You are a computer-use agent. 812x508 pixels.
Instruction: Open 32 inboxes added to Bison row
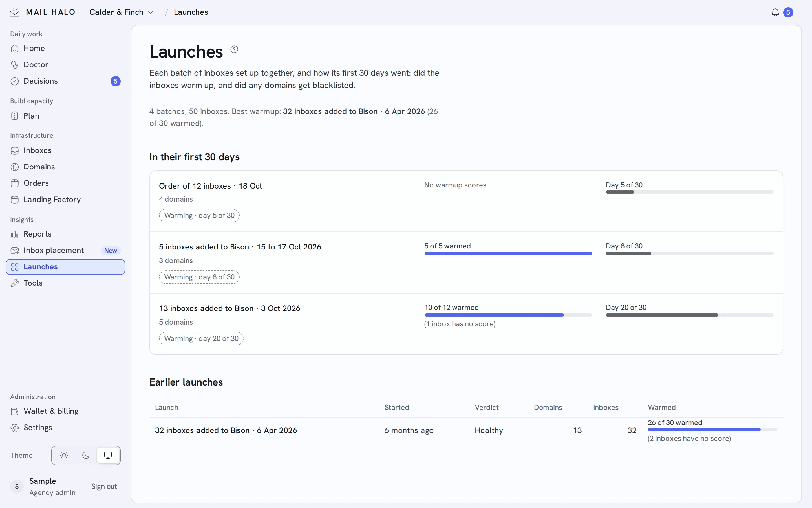pyautogui.click(x=466, y=430)
